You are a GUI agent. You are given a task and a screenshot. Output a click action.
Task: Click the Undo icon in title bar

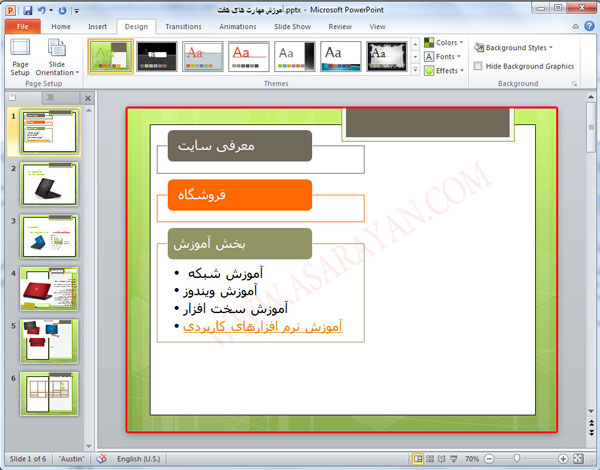42,10
